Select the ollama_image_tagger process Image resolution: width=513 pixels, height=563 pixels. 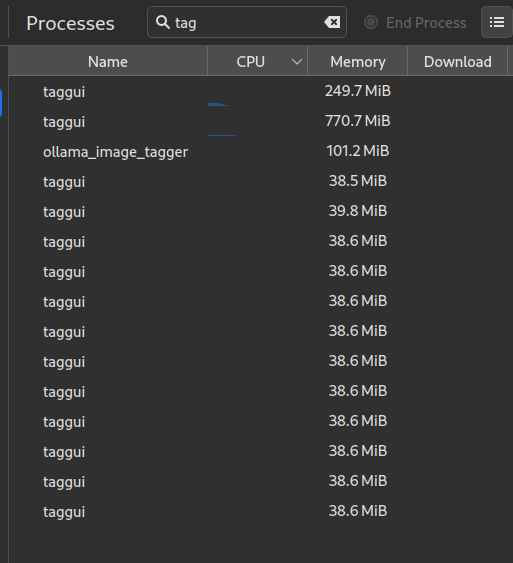point(261,151)
